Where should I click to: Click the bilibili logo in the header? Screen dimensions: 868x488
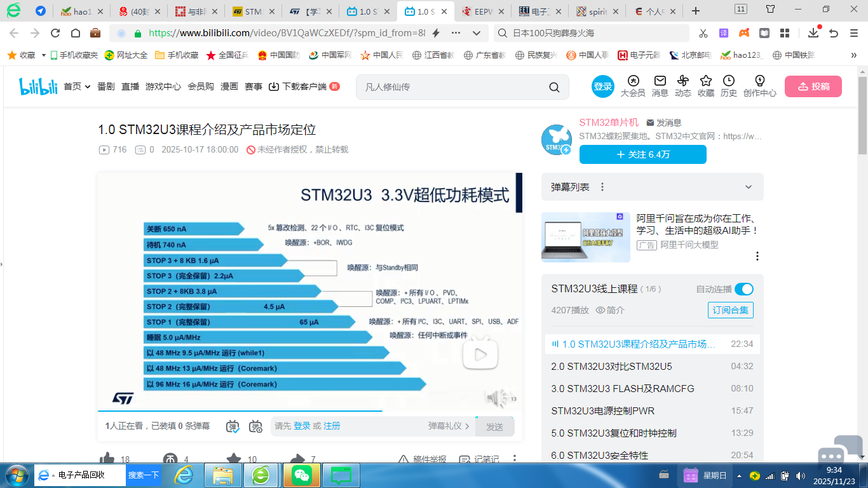38,86
